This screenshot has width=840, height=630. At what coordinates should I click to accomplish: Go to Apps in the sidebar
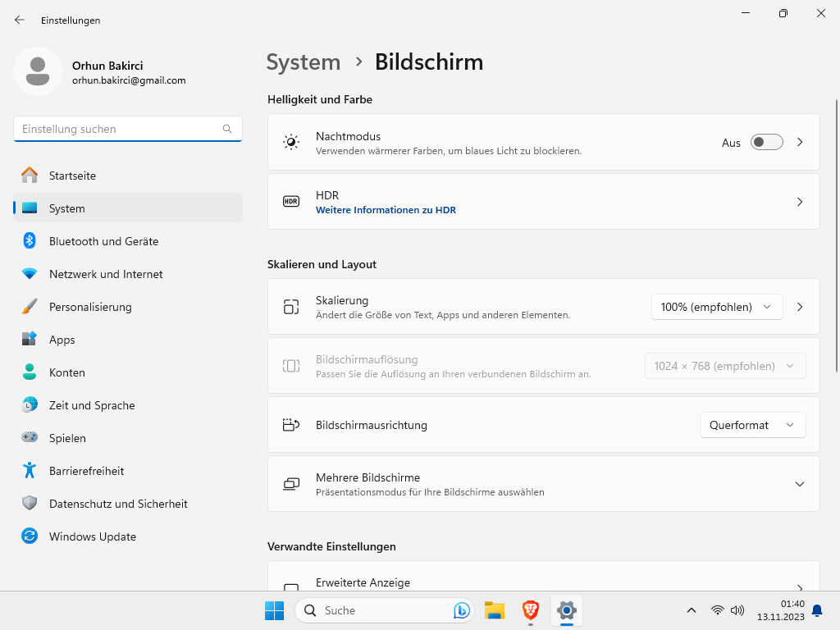click(62, 340)
